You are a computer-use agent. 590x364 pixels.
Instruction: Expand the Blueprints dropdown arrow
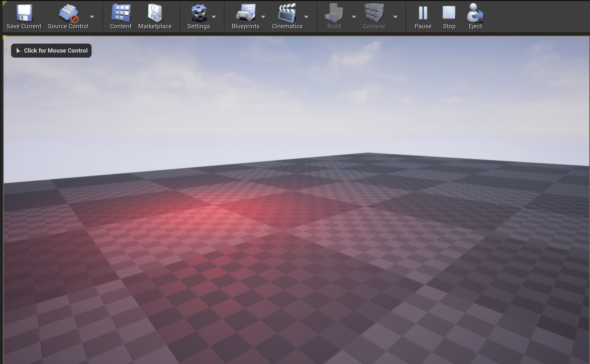[263, 17]
